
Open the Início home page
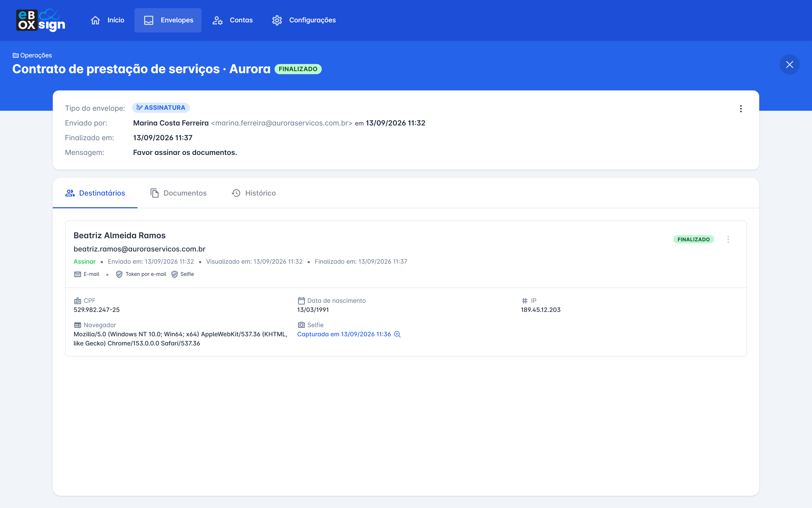point(107,20)
